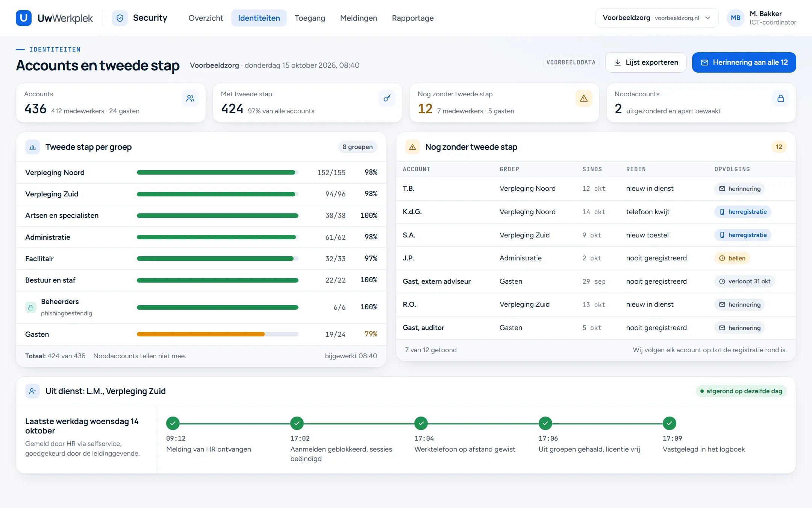This screenshot has width=812, height=508.
Task: Click verloopt 31 okt chip
Action: (x=744, y=281)
